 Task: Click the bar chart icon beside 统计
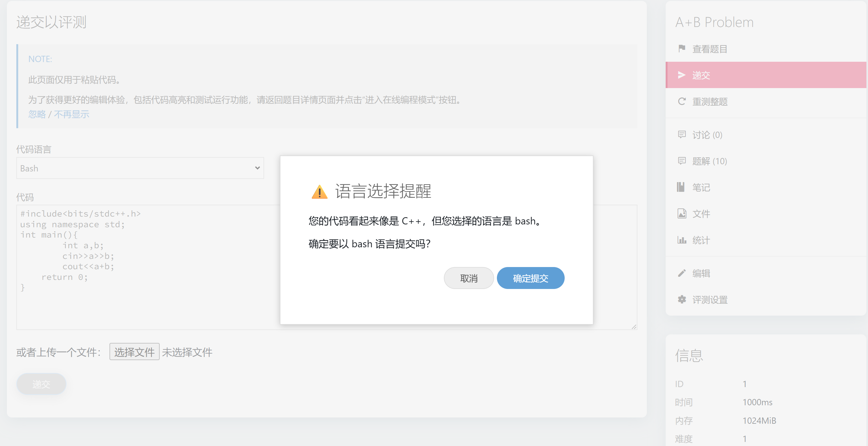682,240
